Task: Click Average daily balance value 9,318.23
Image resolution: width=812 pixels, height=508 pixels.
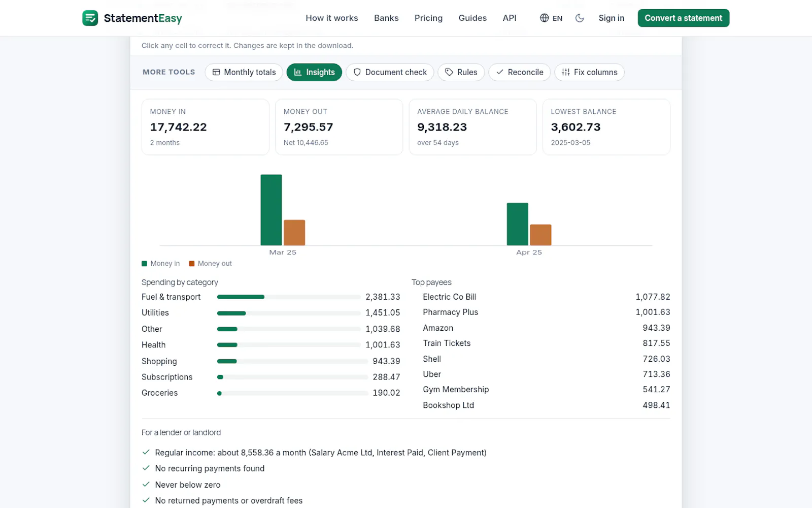Action: click(442, 127)
